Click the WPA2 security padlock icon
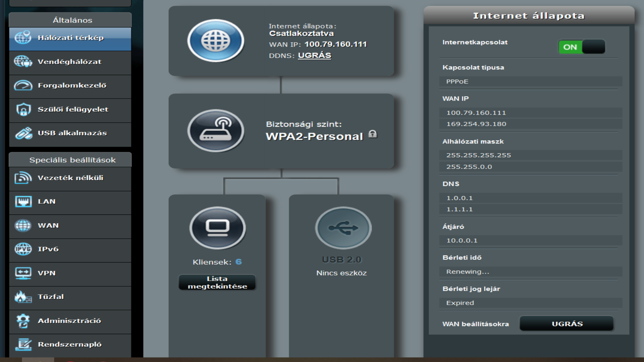Viewport: 644px width, 362px height. 373,134
